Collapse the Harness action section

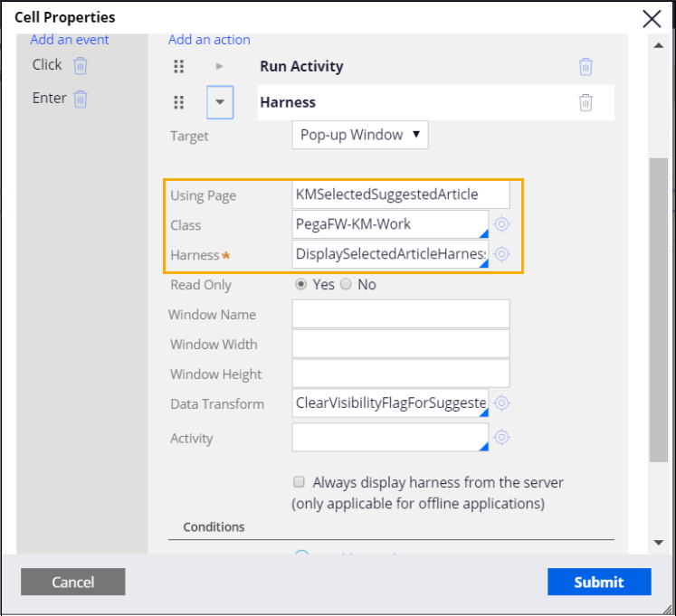pyautogui.click(x=219, y=102)
